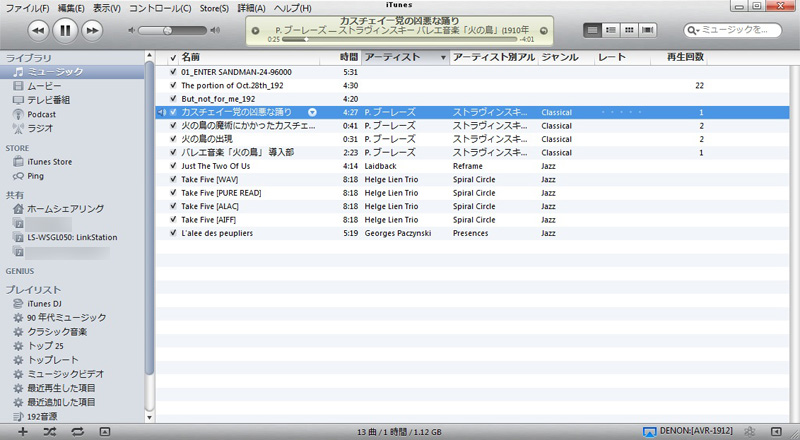Click the Genius atom icon
Image resolution: width=800 pixels, height=440 pixels.
[x=749, y=432]
